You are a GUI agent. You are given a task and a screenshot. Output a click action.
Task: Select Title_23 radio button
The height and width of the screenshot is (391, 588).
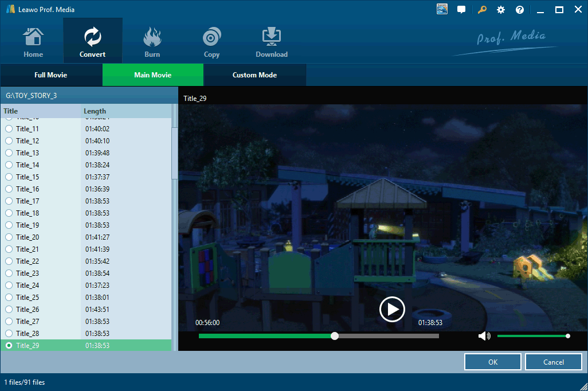coord(9,273)
